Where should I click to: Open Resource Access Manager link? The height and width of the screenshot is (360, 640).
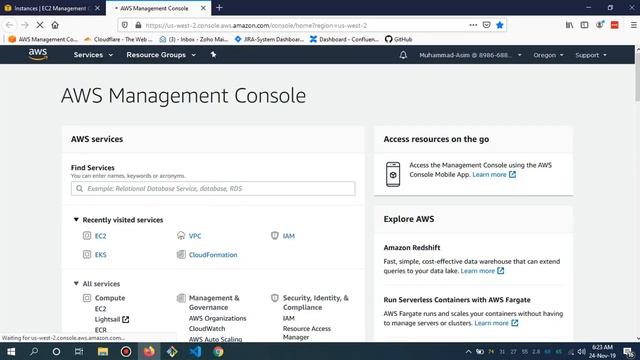[307, 333]
